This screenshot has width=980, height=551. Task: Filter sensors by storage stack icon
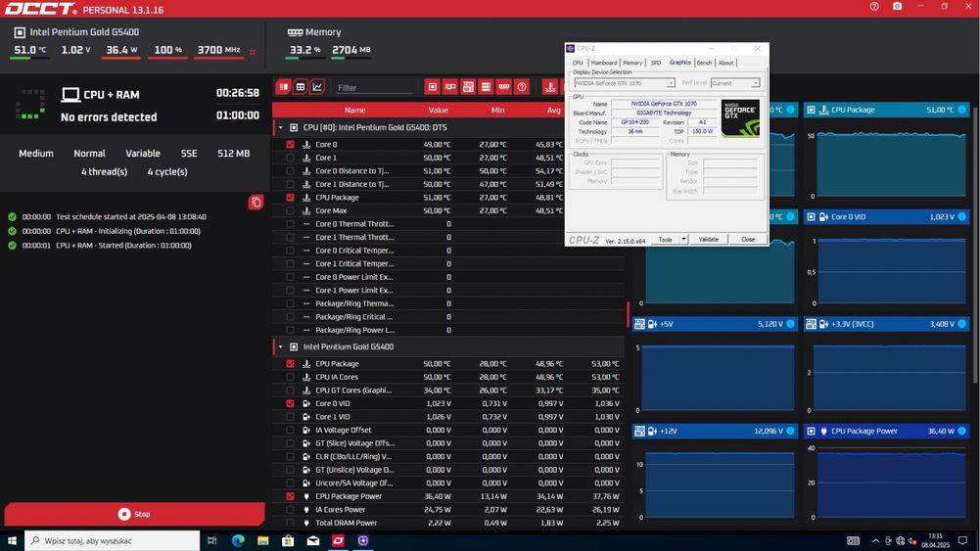coord(486,87)
